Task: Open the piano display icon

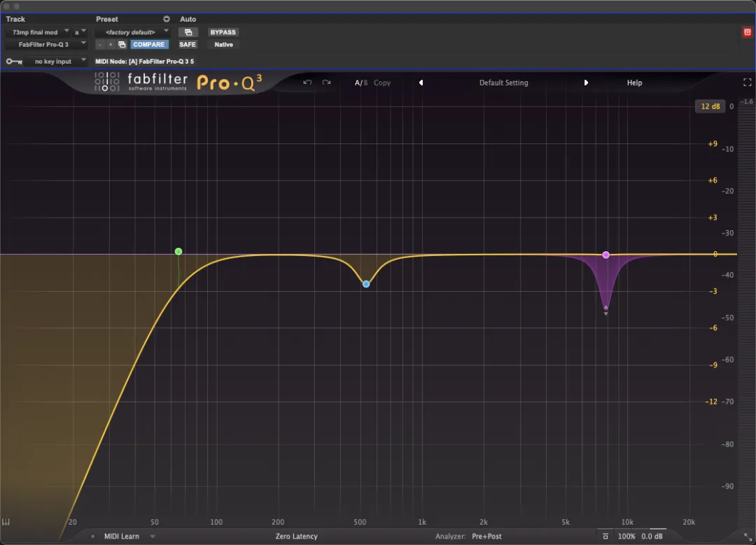Action: 6,522
